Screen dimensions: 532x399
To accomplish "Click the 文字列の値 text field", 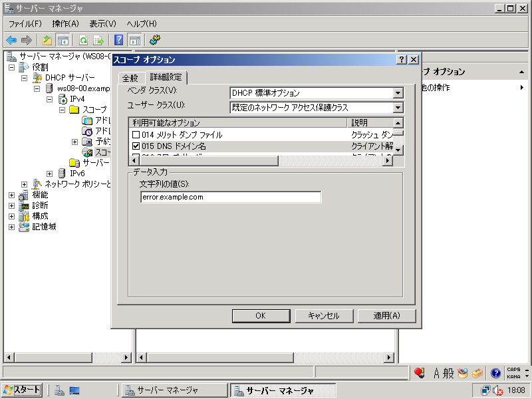I will point(231,197).
